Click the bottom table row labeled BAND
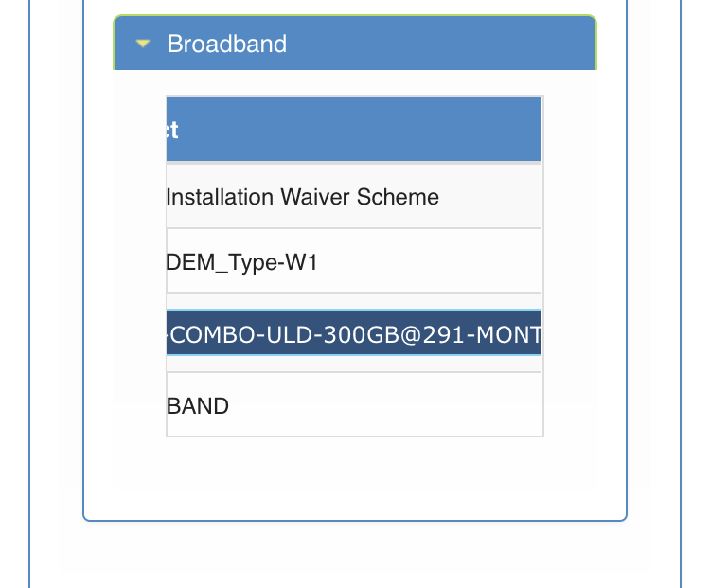Screen dimensions: 710x588 [x=199, y=405]
